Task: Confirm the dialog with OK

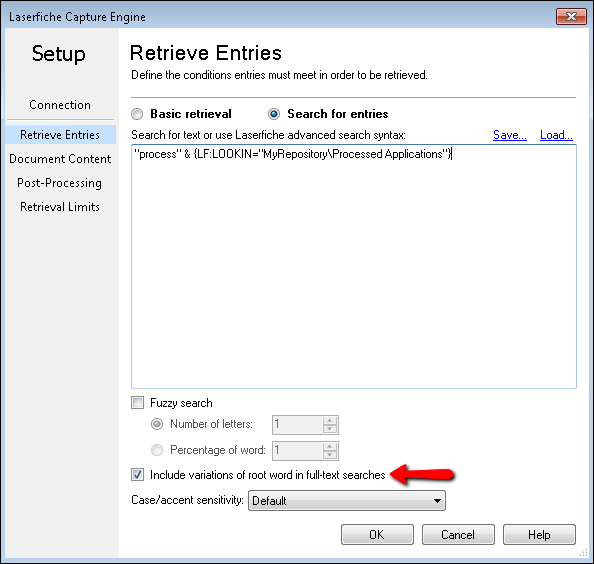Action: (x=377, y=534)
